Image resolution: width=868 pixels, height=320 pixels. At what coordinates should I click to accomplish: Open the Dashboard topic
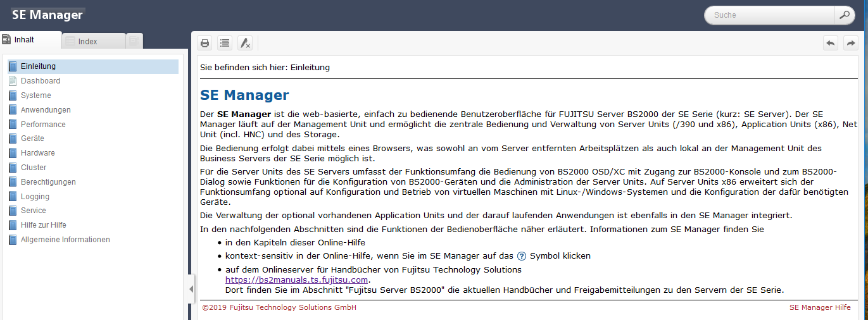tap(41, 81)
